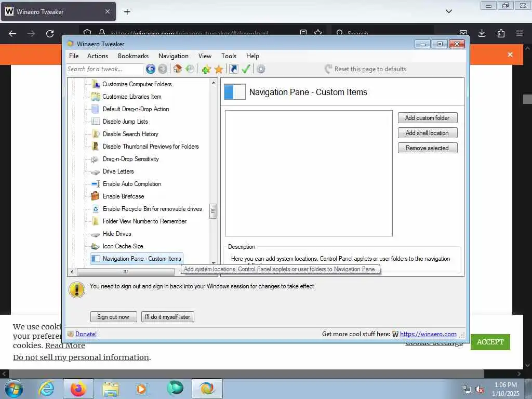Select Navigation Pane - Custom Items row

click(137, 259)
